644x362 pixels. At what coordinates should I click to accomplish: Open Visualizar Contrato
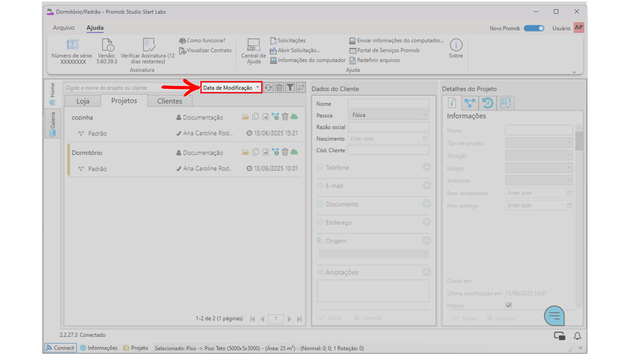tap(205, 50)
